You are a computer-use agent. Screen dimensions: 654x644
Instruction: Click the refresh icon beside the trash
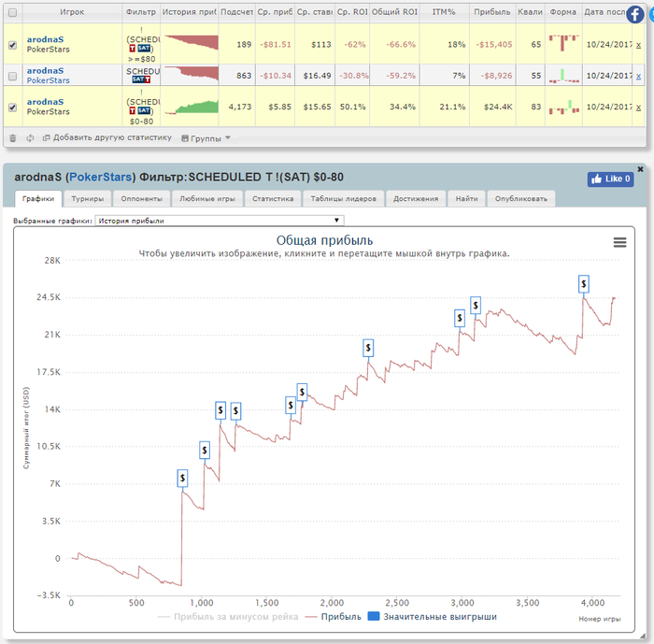point(30,138)
